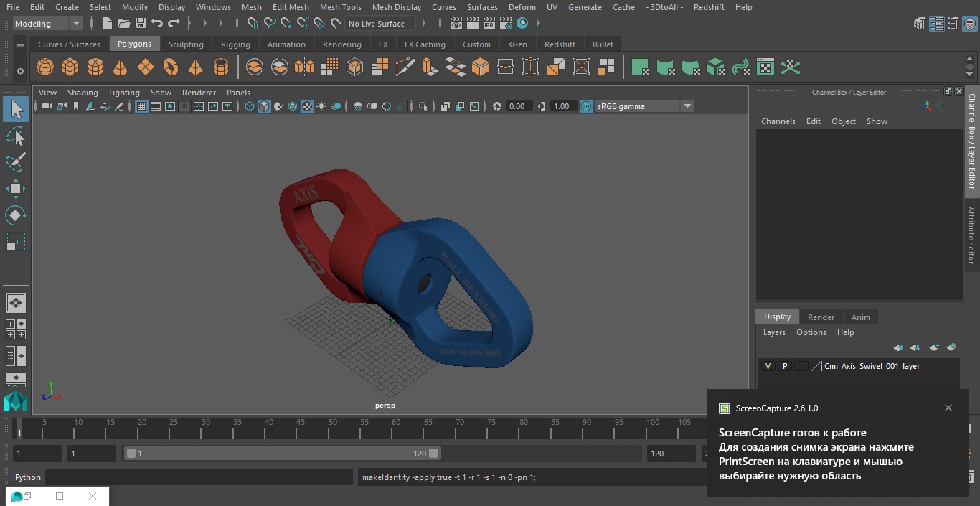Open the UV Editor checkered window icon
The height and width of the screenshot is (506, 980).
click(x=765, y=67)
